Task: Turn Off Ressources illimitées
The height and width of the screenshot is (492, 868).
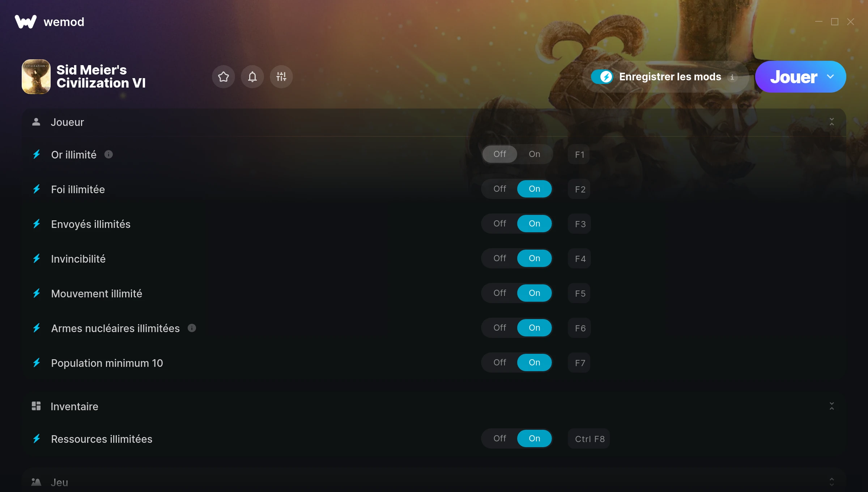Action: 500,438
